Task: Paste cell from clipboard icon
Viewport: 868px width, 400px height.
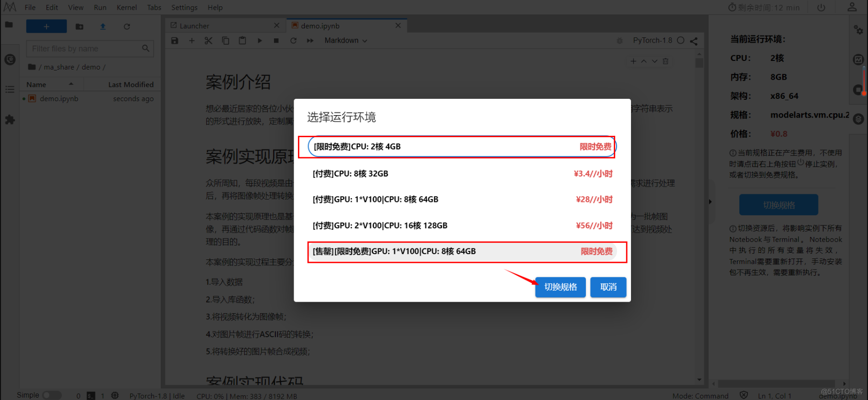Action: 242,41
